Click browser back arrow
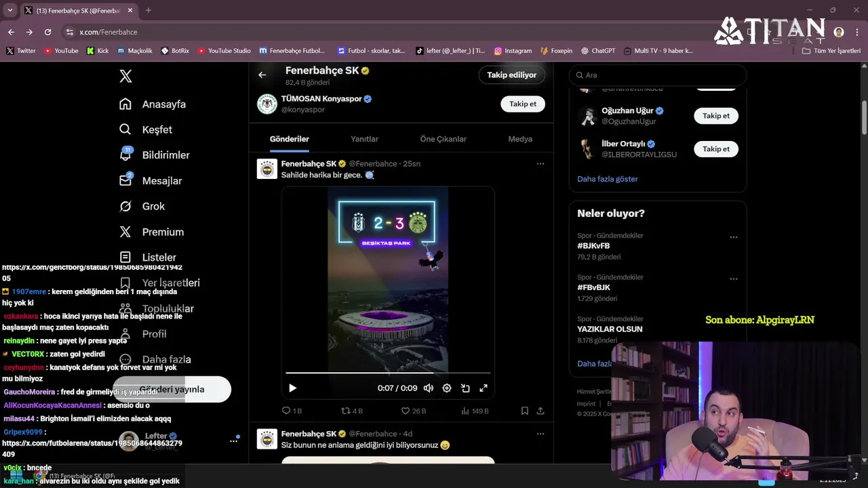 (11, 32)
